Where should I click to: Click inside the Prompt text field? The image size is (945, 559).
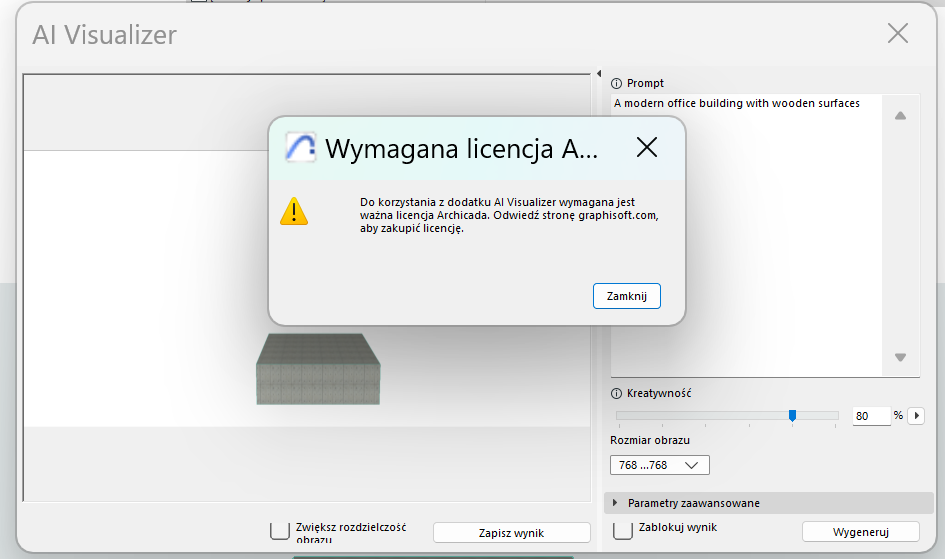(x=746, y=236)
